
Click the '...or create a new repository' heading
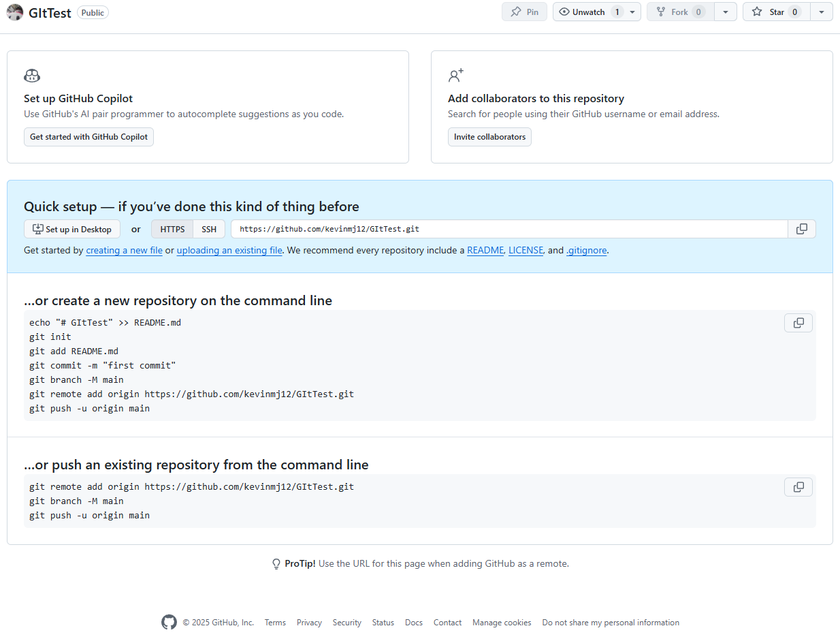click(178, 300)
